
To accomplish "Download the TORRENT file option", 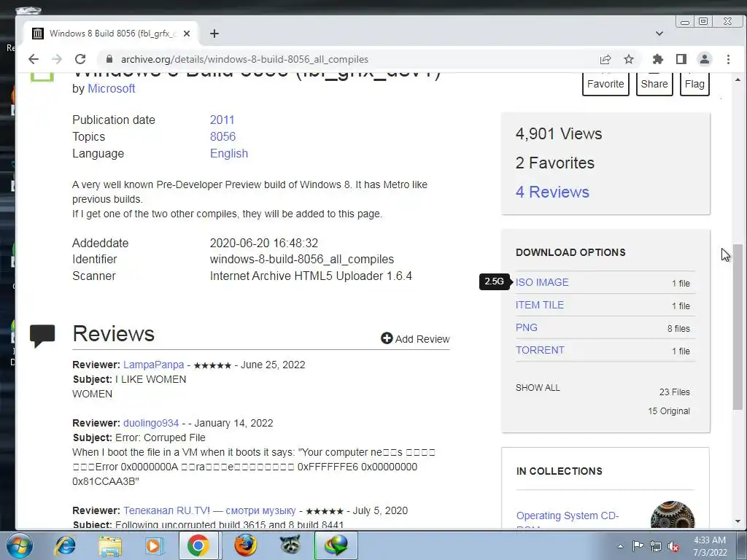I will coord(540,350).
